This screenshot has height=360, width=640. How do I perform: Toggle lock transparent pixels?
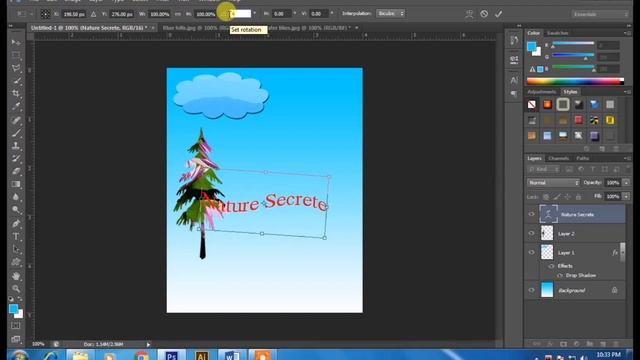546,197
